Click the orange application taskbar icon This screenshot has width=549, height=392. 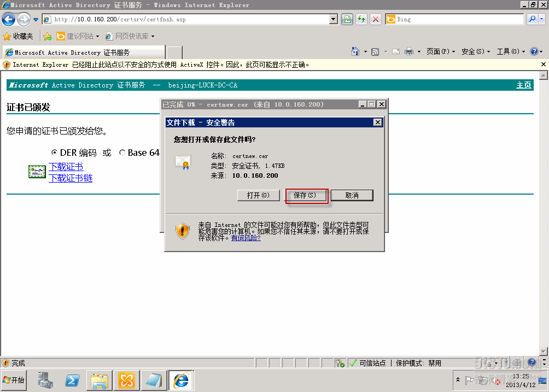click(x=126, y=381)
